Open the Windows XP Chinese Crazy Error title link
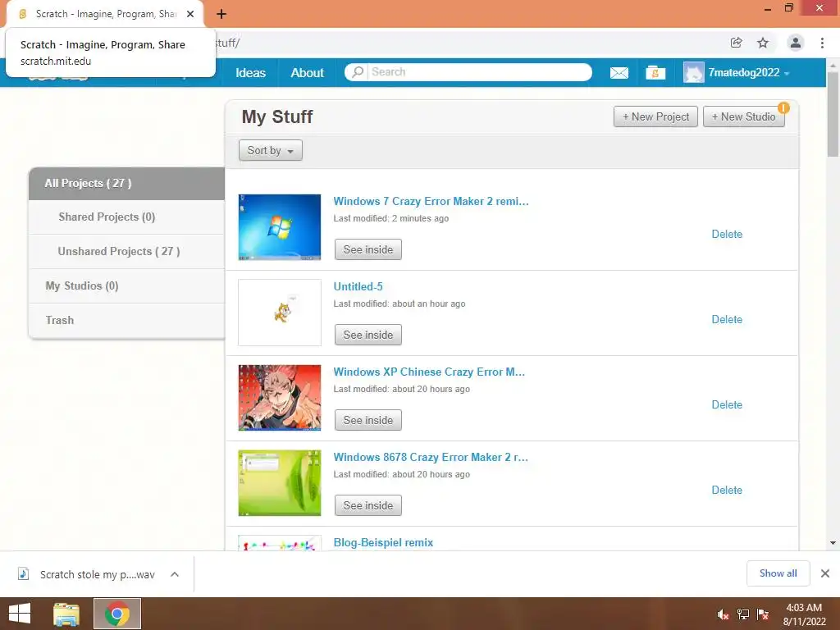 coord(429,372)
